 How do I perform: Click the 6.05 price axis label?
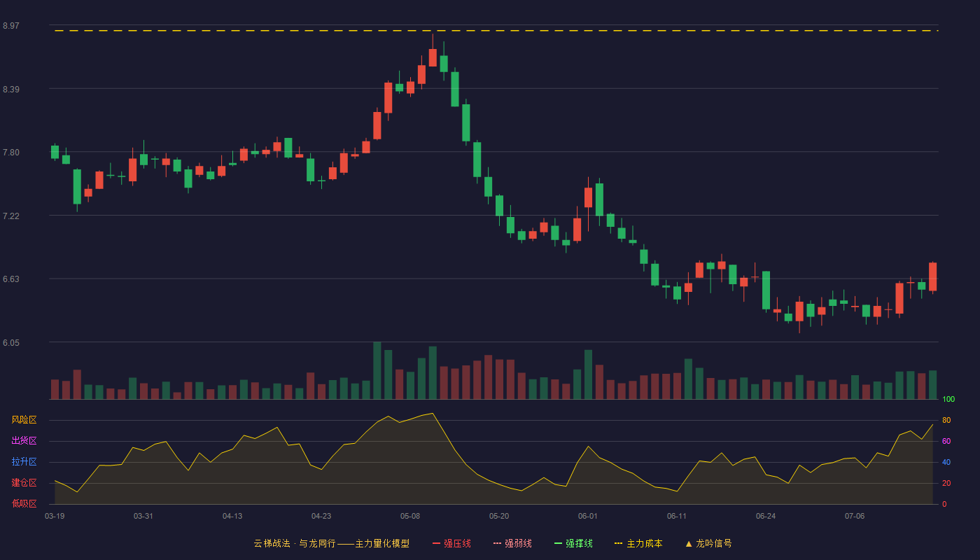(x=10, y=343)
